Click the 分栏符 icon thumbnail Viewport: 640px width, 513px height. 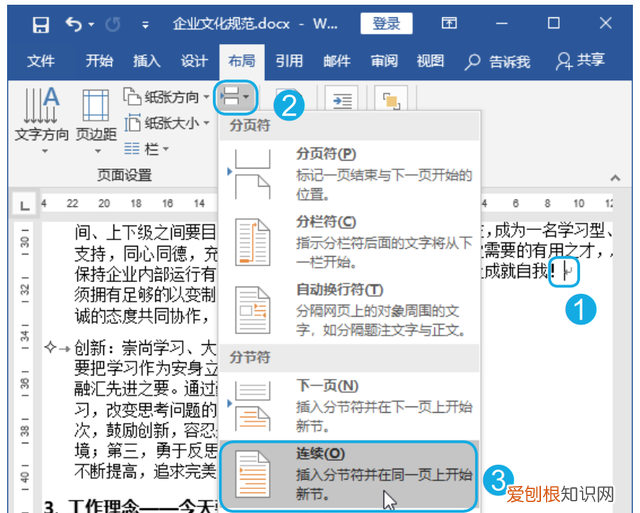pyautogui.click(x=252, y=242)
